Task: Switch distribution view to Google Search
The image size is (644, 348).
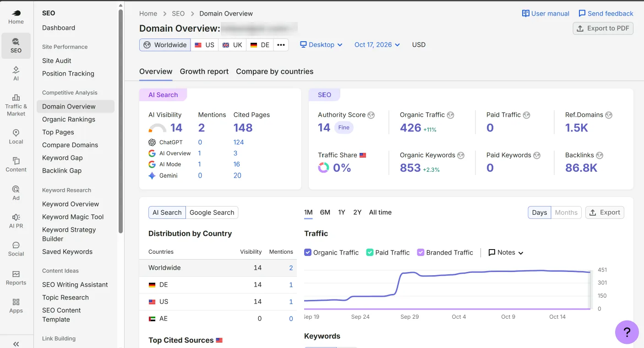Action: (212, 212)
